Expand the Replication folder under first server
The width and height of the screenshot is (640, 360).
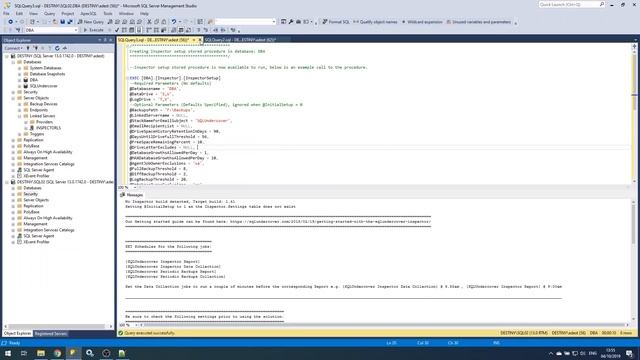click(x=13, y=140)
